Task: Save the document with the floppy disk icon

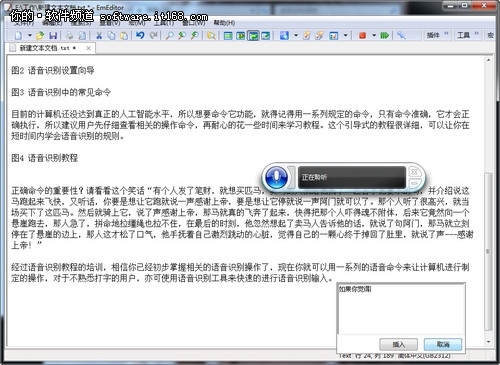Action: [x=53, y=35]
